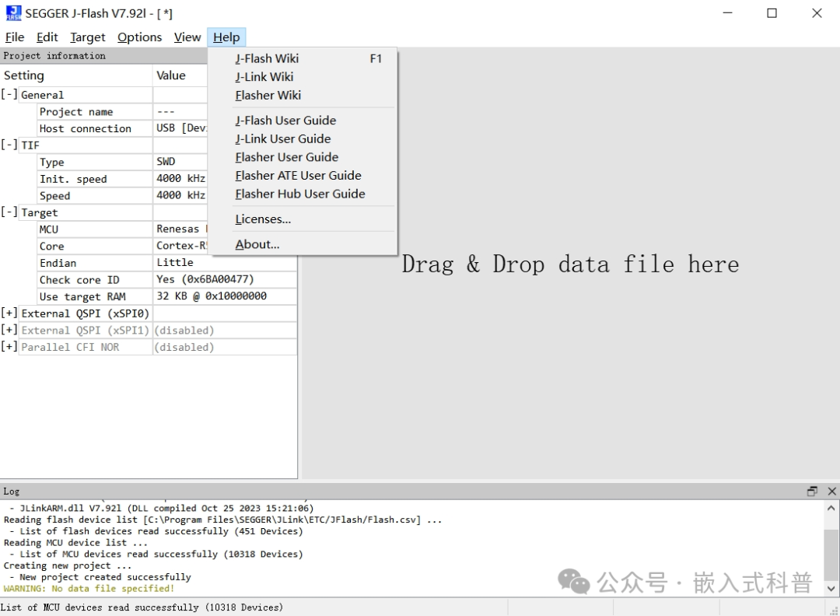Image resolution: width=840 pixels, height=616 pixels.
Task: Open the Options menu
Action: click(139, 37)
